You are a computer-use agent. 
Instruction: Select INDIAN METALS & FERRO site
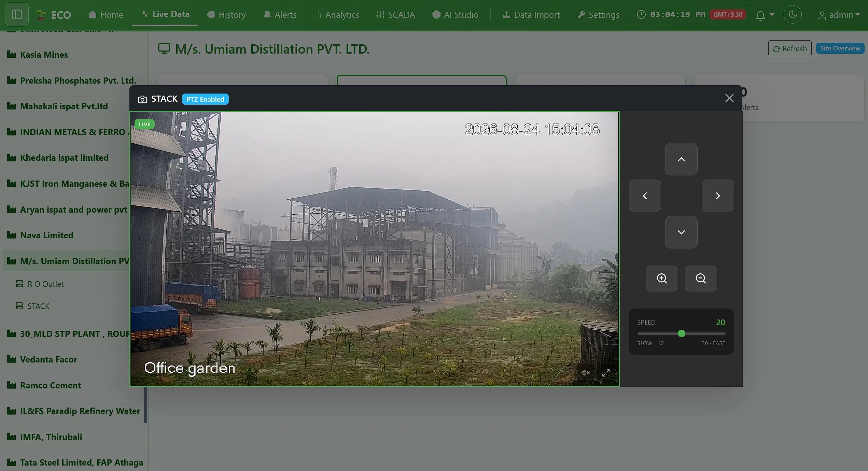pyautogui.click(x=68, y=132)
